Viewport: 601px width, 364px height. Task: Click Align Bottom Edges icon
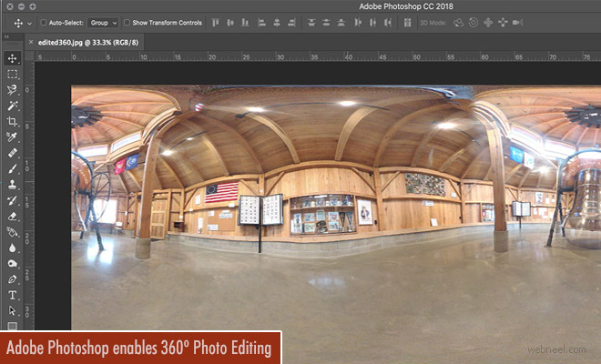pos(245,23)
